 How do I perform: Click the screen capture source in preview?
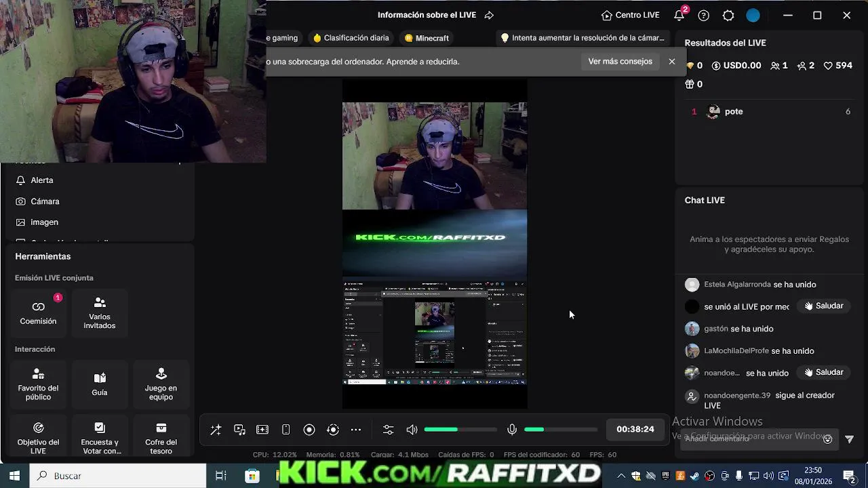435,332
